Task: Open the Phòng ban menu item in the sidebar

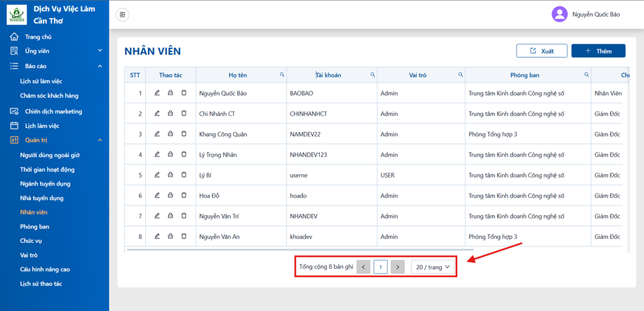Action: tap(35, 226)
